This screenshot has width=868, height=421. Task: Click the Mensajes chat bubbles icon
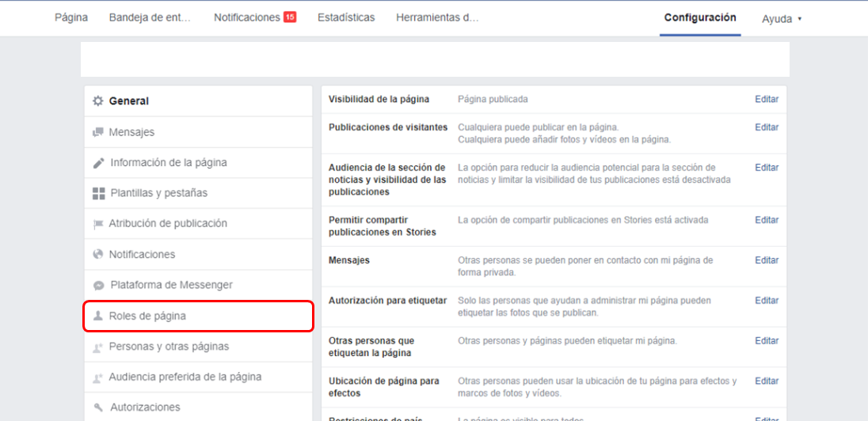click(x=98, y=132)
